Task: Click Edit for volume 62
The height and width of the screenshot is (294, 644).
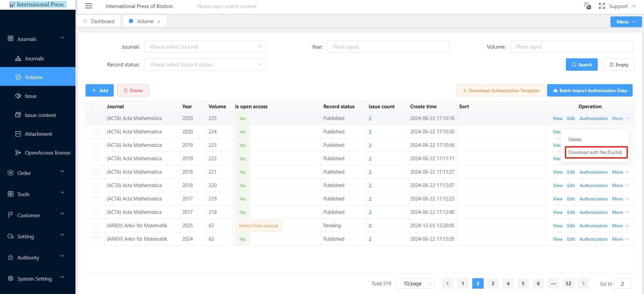Action: tap(571, 239)
